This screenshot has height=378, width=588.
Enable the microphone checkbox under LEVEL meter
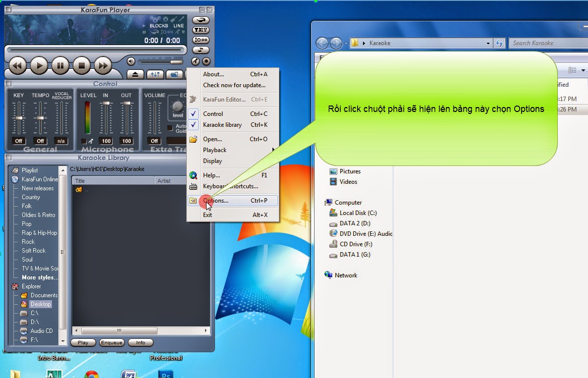pyautogui.click(x=84, y=141)
